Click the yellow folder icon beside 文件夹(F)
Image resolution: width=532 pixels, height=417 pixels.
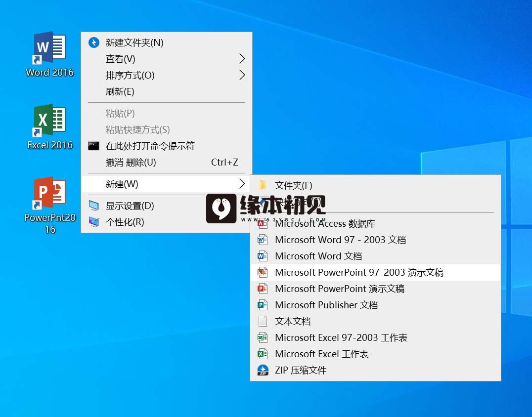point(262,185)
